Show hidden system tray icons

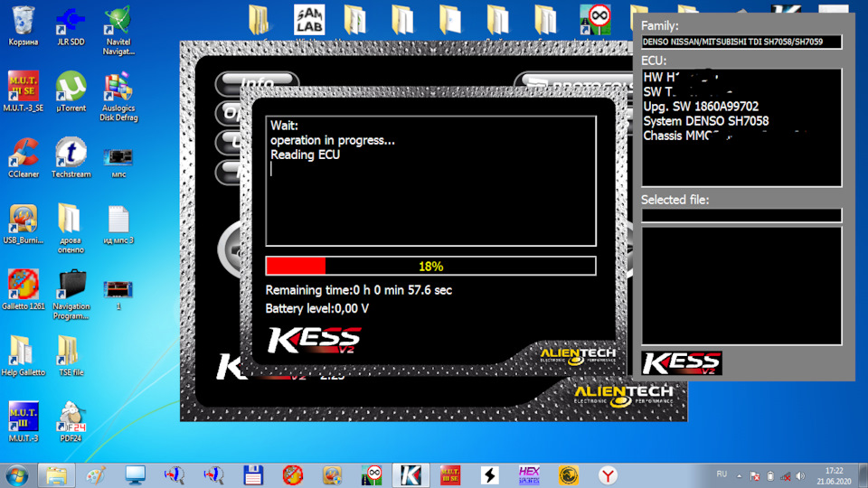pyautogui.click(x=739, y=475)
